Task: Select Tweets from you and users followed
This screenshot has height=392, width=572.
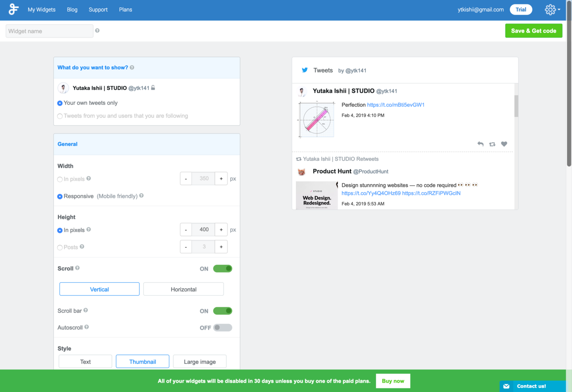Action: click(x=60, y=116)
